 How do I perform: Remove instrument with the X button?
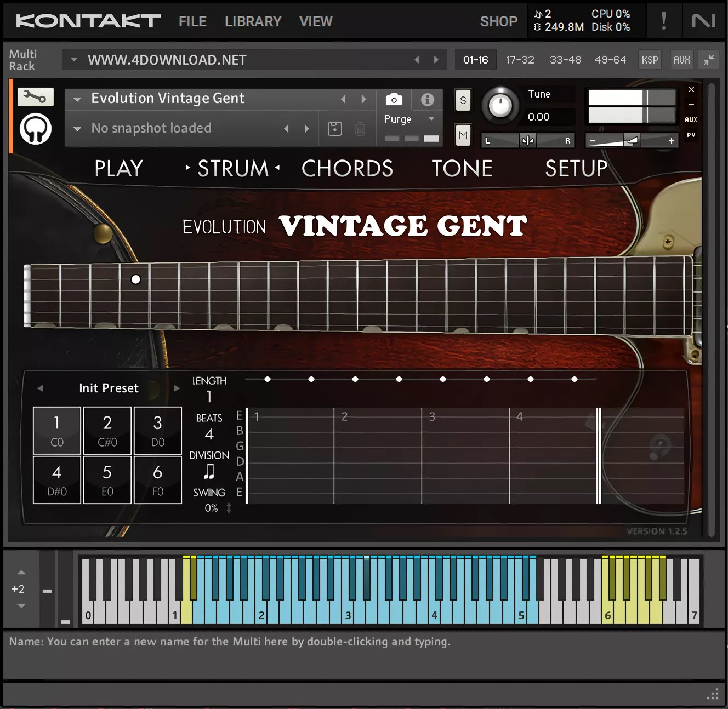click(x=691, y=89)
